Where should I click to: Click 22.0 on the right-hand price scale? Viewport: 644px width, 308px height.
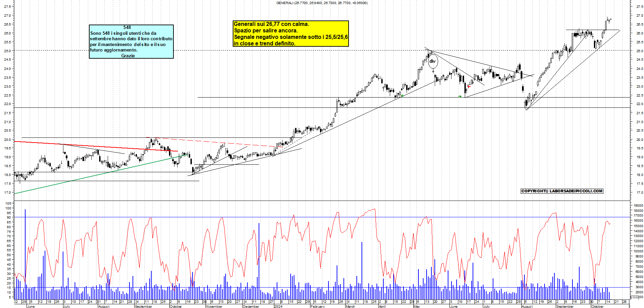tap(639, 104)
